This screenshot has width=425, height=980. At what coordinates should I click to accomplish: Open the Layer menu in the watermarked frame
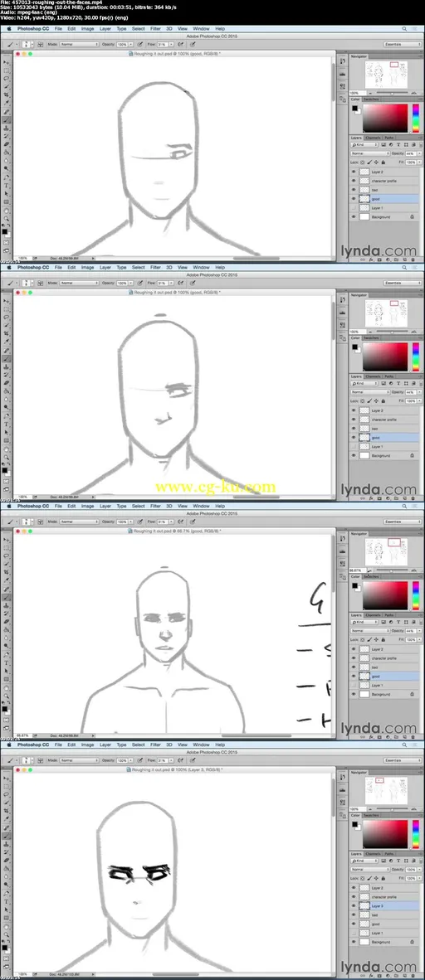click(x=105, y=267)
